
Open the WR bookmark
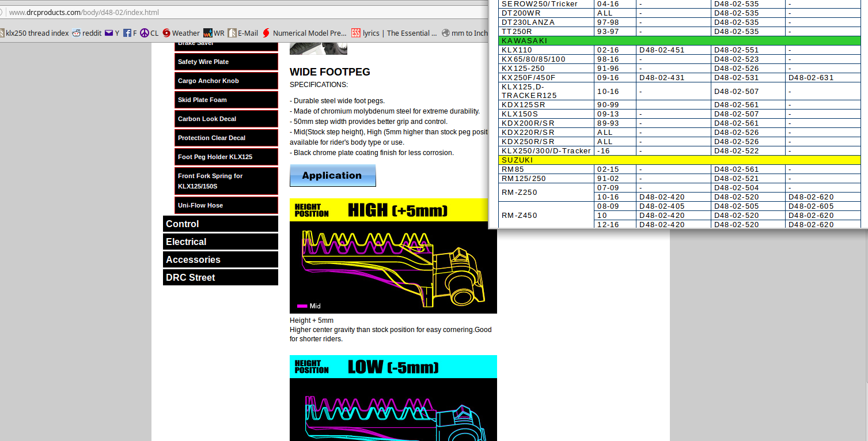(214, 33)
